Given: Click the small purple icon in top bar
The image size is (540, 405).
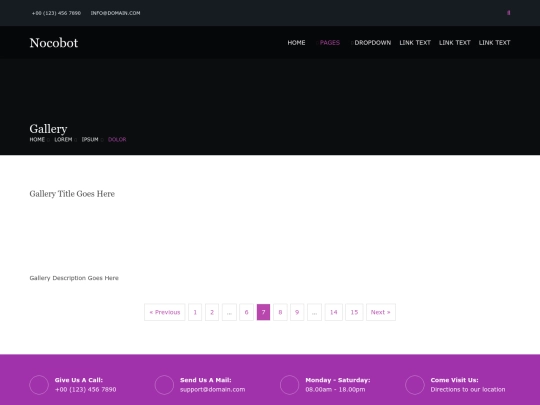Looking at the screenshot, I should coord(509,13).
